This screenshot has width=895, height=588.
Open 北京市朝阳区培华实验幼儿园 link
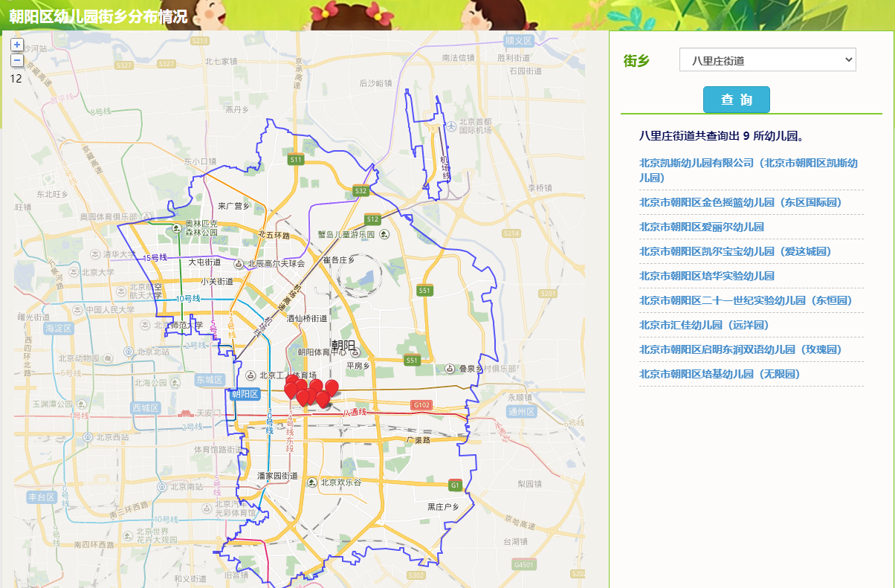click(x=707, y=276)
